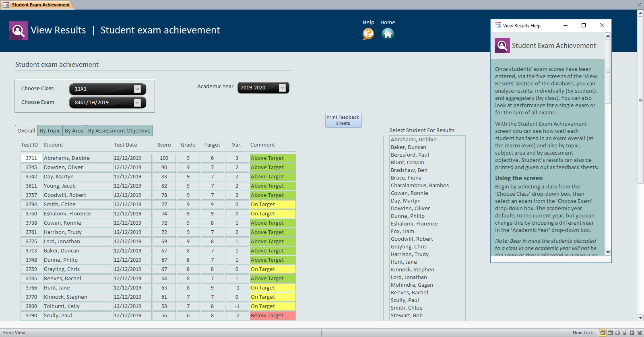644x337 pixels.
Task: Click the Test ID field showing 3711
Action: pyautogui.click(x=31, y=158)
